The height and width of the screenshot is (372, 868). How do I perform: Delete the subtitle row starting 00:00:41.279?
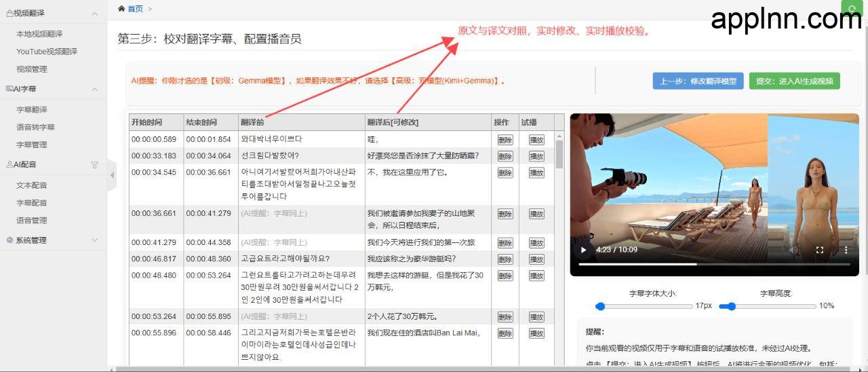coord(505,243)
